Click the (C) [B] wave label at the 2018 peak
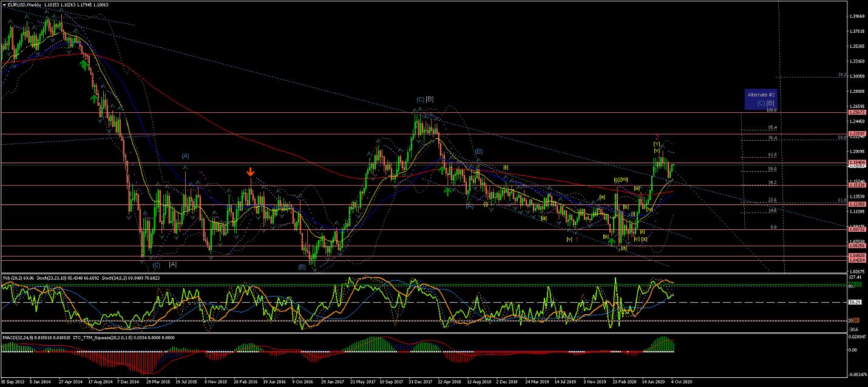Viewport: 868px width, 387px height. pos(424,99)
